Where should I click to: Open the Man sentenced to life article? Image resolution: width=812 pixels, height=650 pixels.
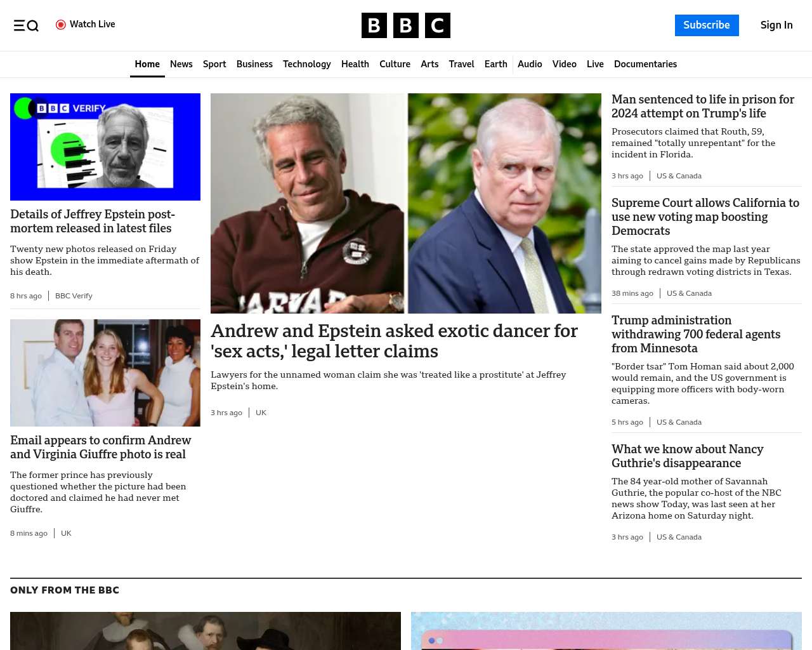(702, 106)
